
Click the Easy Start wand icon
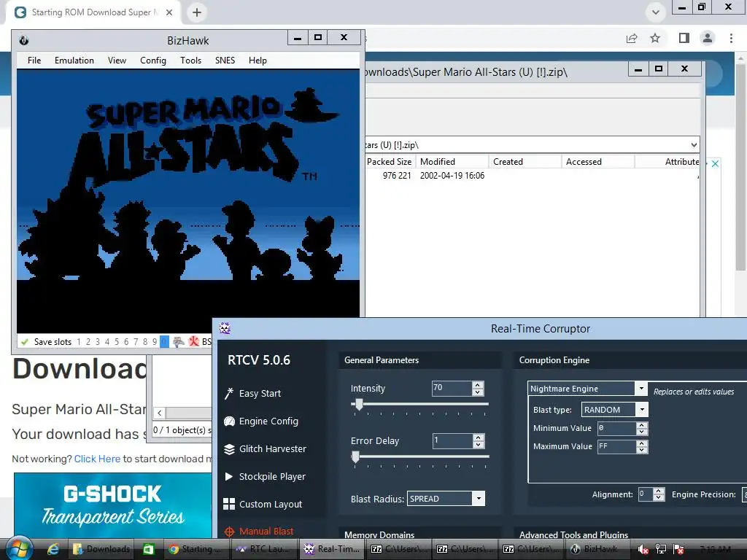[x=229, y=393]
